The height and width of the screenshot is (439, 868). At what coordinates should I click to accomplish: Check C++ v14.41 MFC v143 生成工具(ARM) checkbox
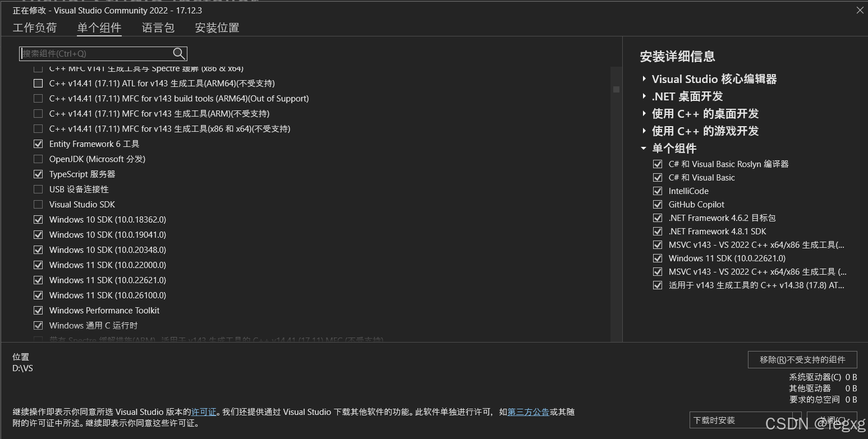pos(38,114)
